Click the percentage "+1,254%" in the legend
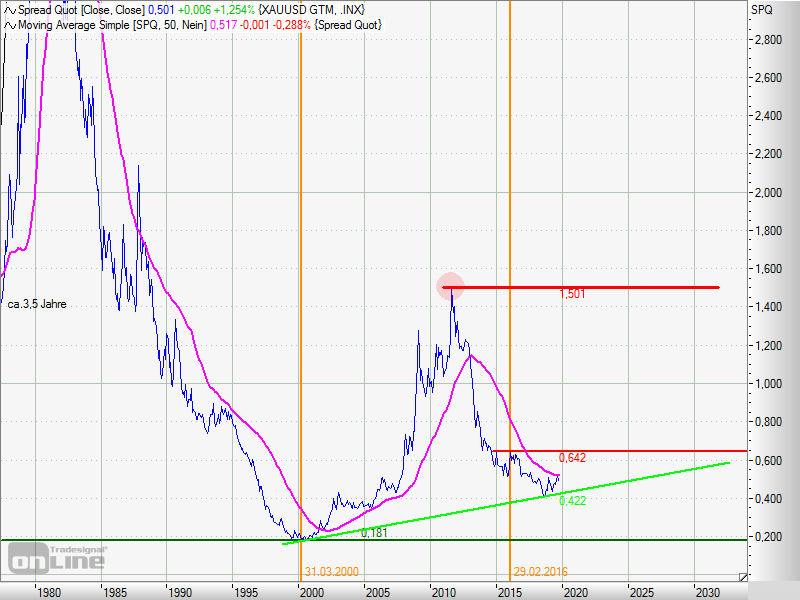 pyautogui.click(x=234, y=10)
